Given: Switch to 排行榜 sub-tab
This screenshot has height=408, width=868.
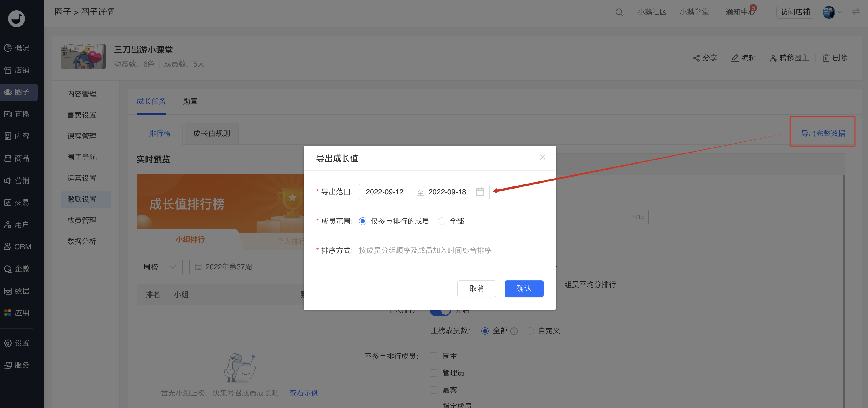Looking at the screenshot, I should point(159,134).
